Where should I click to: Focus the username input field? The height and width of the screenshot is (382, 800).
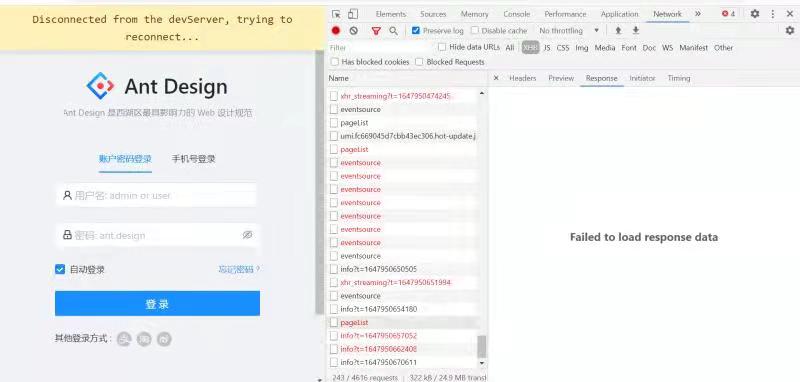[x=156, y=195]
